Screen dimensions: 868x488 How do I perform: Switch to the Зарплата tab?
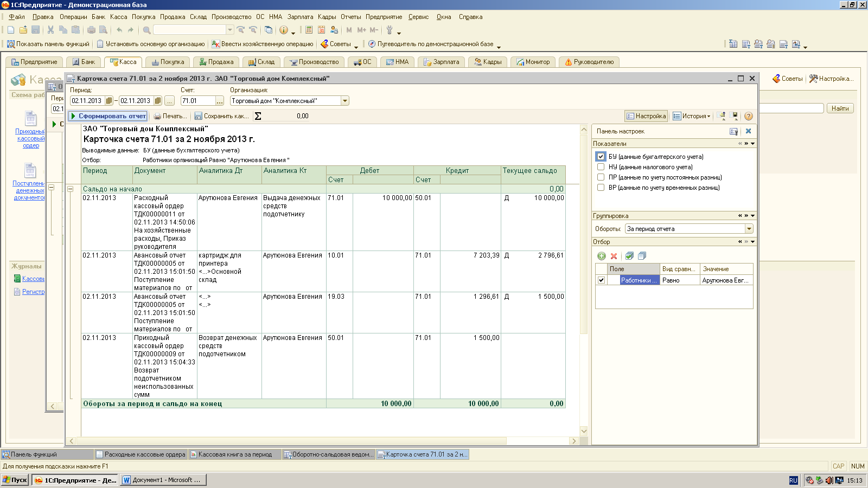coord(441,62)
